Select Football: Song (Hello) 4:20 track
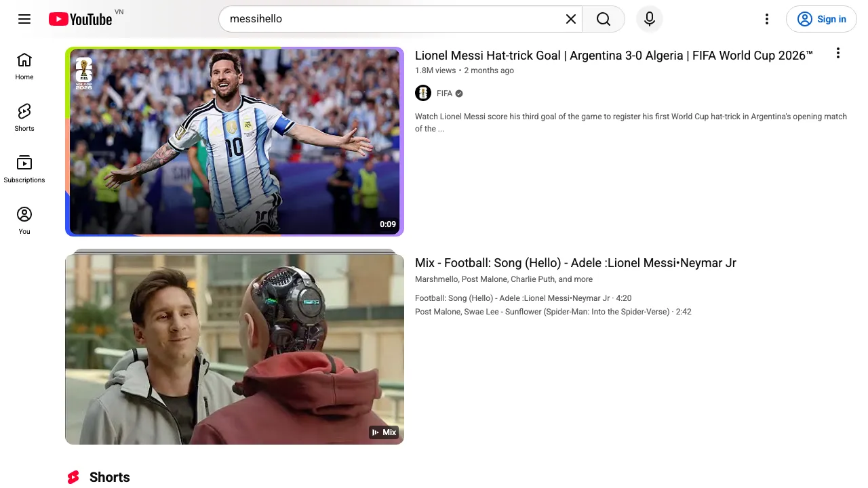The height and width of the screenshot is (488, 868). (x=524, y=298)
